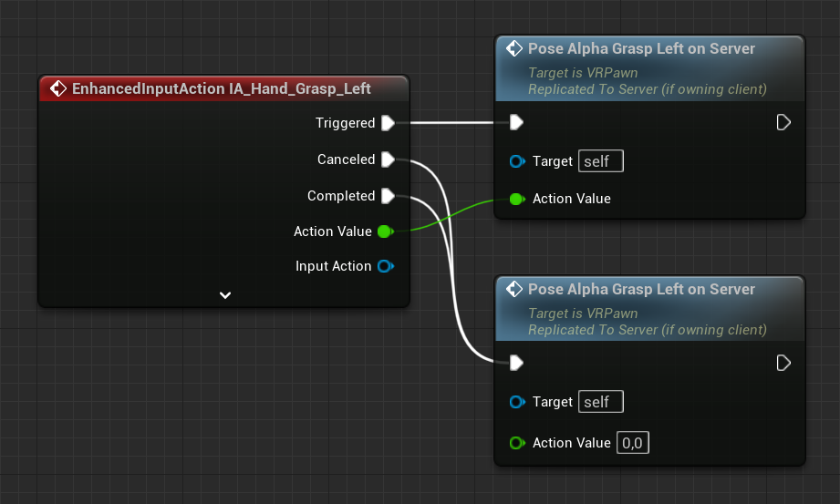
Task: Click the lower node's 'Target is VRPawn' subtitle
Action: tap(583, 314)
